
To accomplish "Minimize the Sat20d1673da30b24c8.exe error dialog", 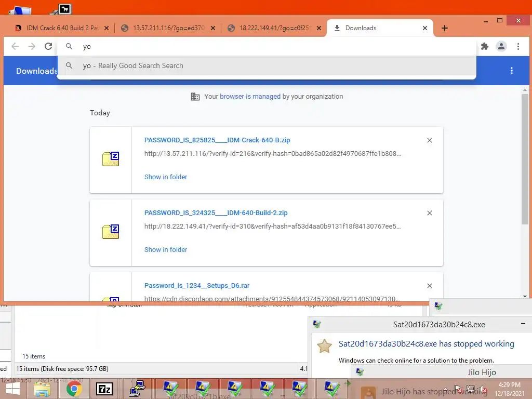I will click(x=523, y=324).
